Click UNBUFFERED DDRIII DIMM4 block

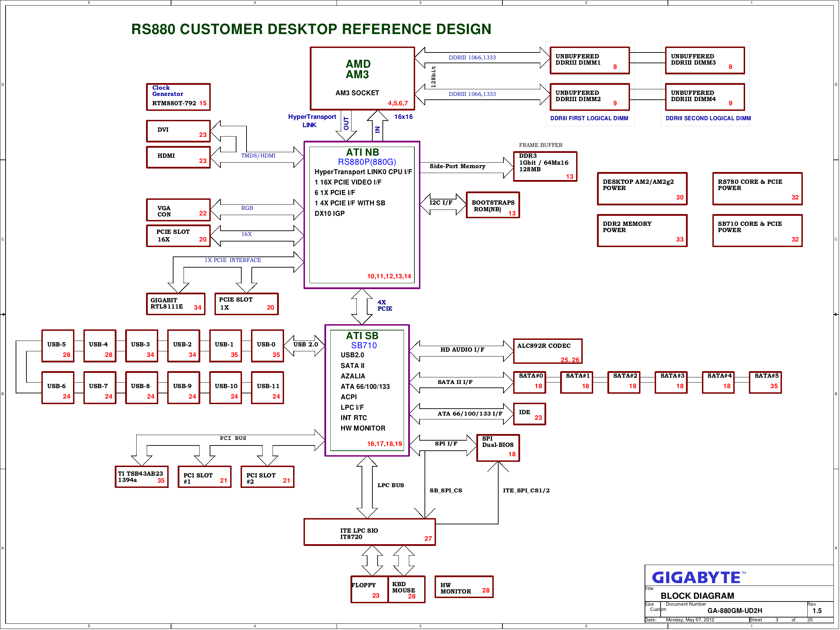[705, 97]
